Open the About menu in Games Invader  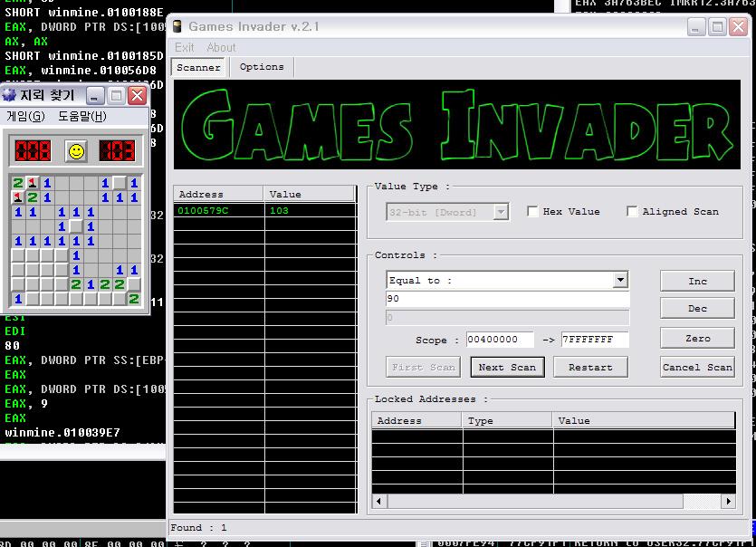click(221, 47)
